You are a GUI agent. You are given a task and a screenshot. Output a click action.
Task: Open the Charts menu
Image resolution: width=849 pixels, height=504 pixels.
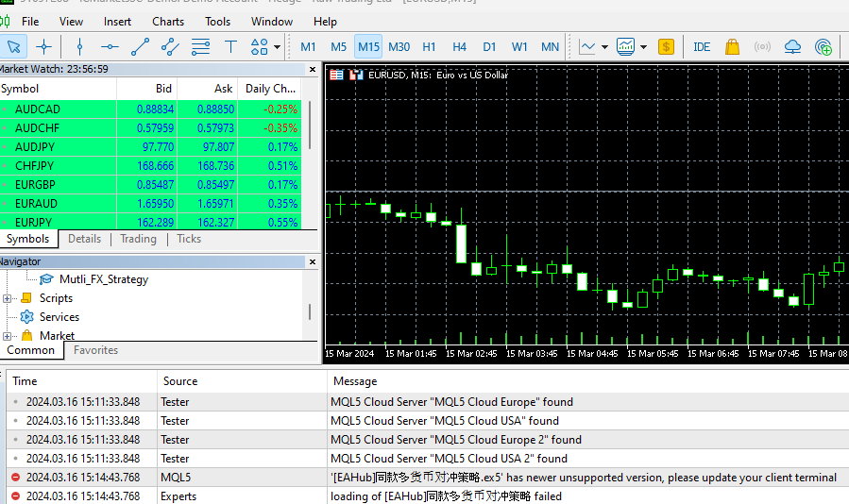coord(168,22)
